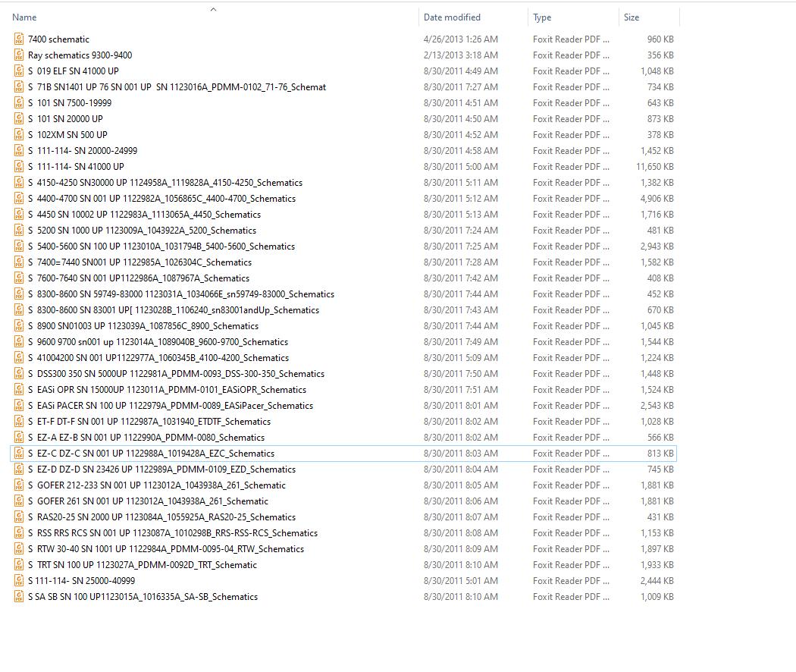The width and height of the screenshot is (796, 672).
Task: Click the PDF icon of S 71B SN1401 UP file
Action: 19,87
